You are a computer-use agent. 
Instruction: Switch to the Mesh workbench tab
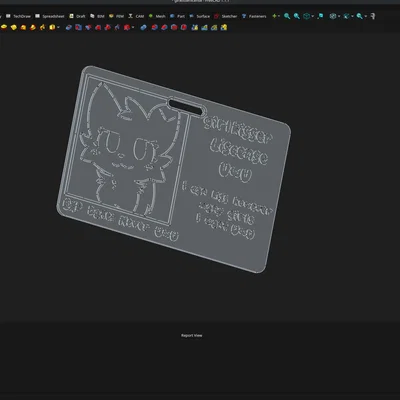(157, 16)
